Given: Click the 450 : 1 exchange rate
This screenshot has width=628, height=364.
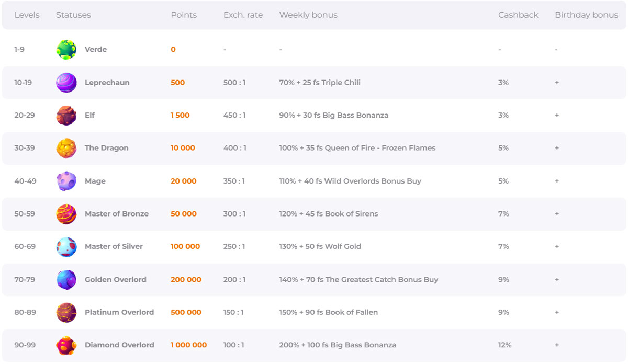Looking at the screenshot, I should click(x=234, y=115).
